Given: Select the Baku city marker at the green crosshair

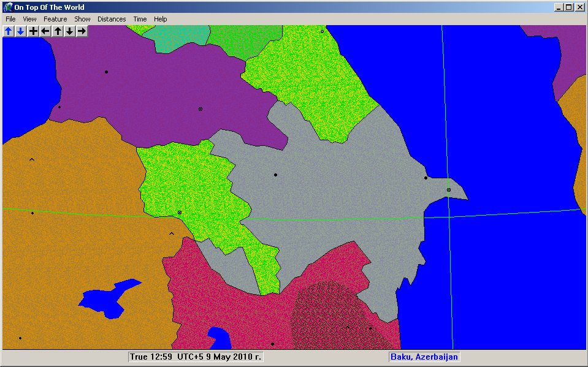Looking at the screenshot, I should click(448, 190).
